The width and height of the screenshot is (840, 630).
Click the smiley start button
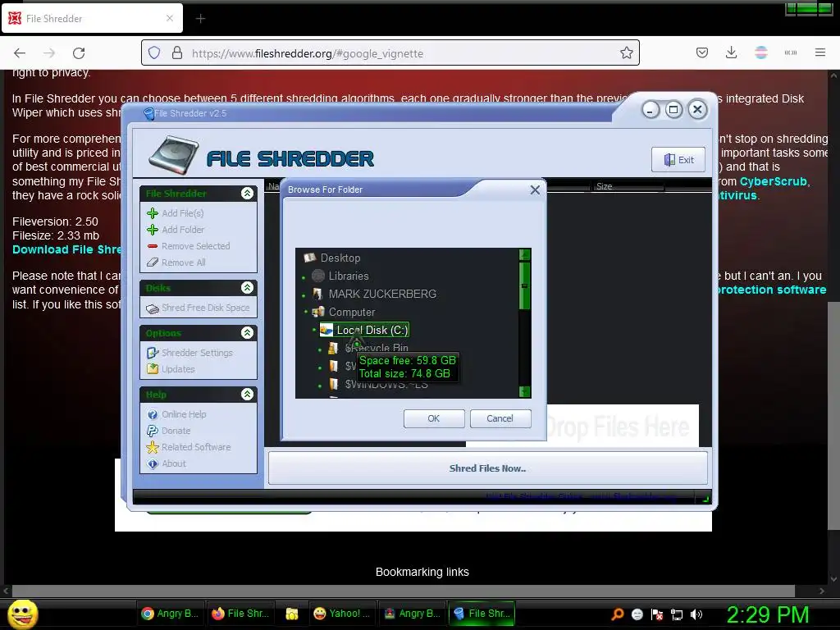pyautogui.click(x=23, y=614)
